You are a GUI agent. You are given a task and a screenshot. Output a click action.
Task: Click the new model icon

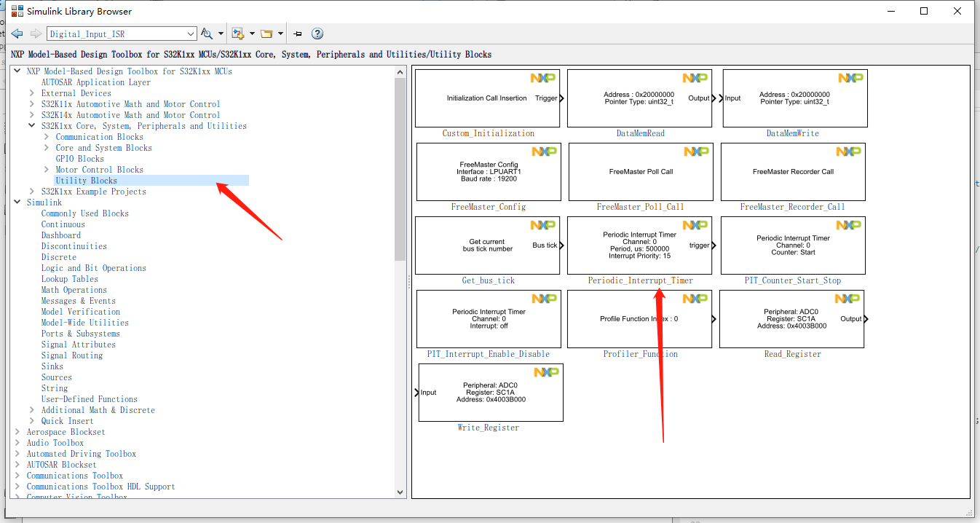tap(237, 34)
